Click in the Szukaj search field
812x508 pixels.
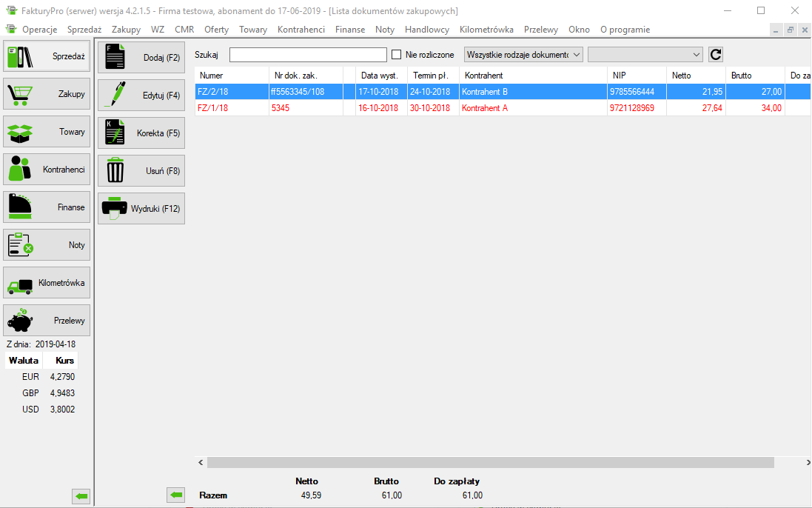click(x=308, y=55)
